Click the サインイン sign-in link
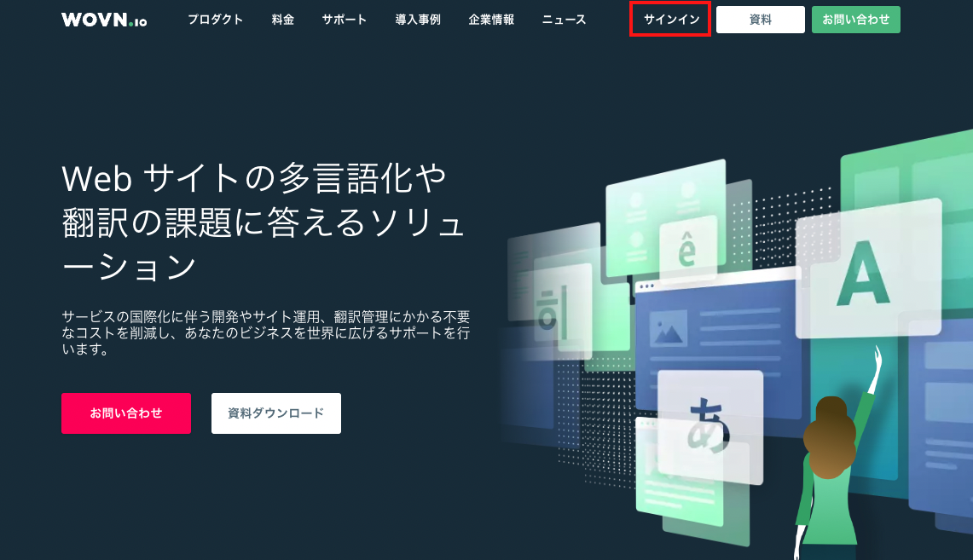 click(x=671, y=20)
